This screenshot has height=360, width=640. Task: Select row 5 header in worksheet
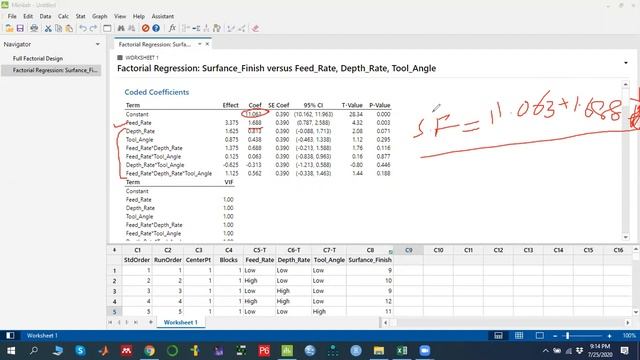click(114, 311)
